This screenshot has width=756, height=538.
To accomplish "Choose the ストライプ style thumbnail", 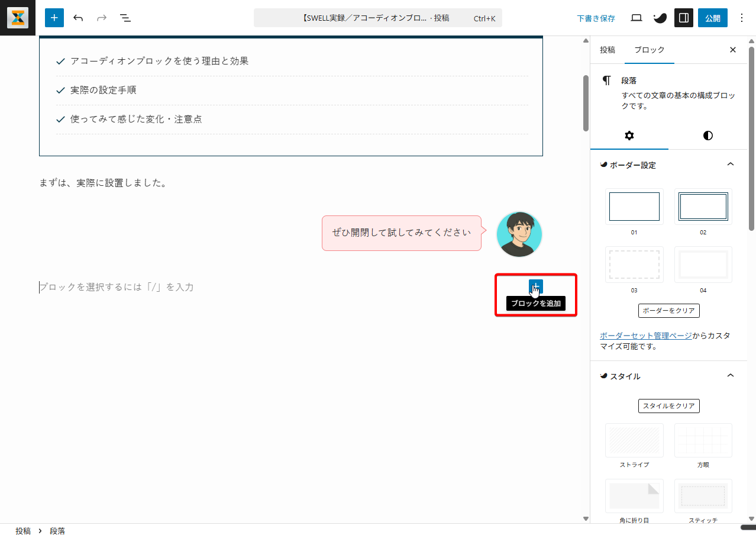I will [634, 440].
